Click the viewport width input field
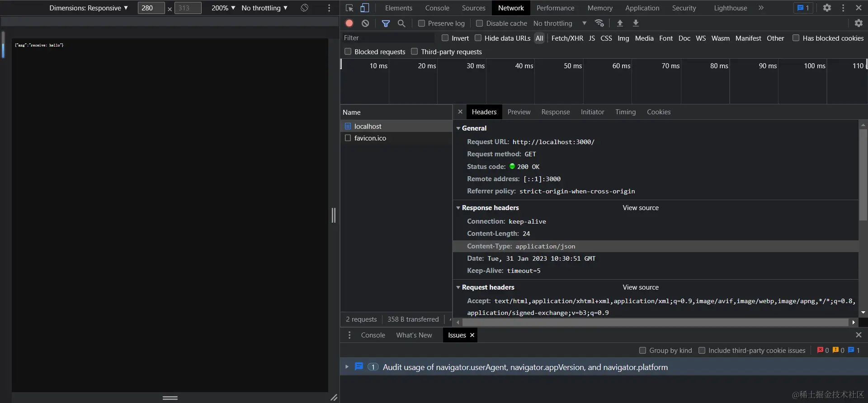This screenshot has width=868, height=403. click(151, 8)
